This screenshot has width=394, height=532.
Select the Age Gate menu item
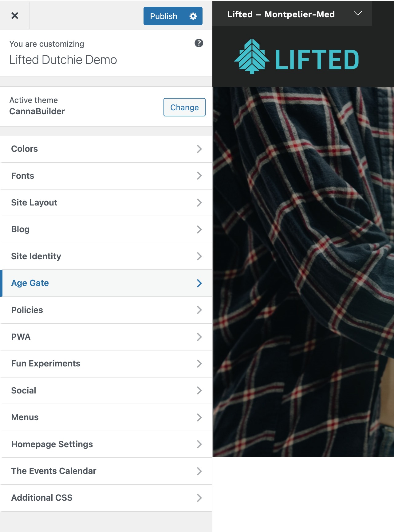coord(106,283)
